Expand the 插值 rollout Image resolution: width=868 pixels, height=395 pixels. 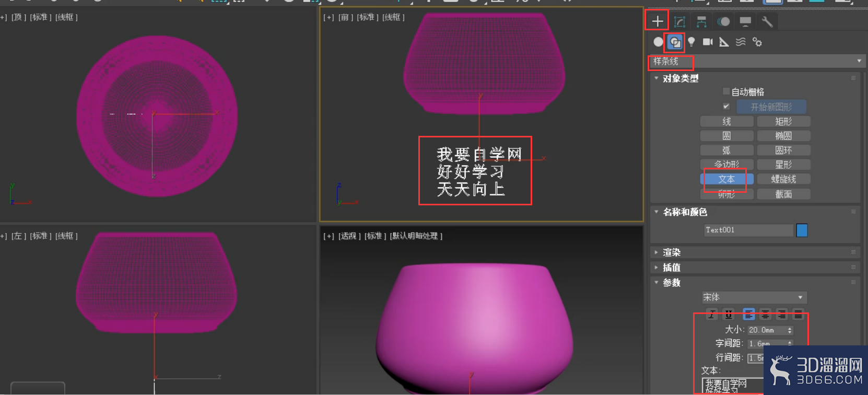(671, 268)
